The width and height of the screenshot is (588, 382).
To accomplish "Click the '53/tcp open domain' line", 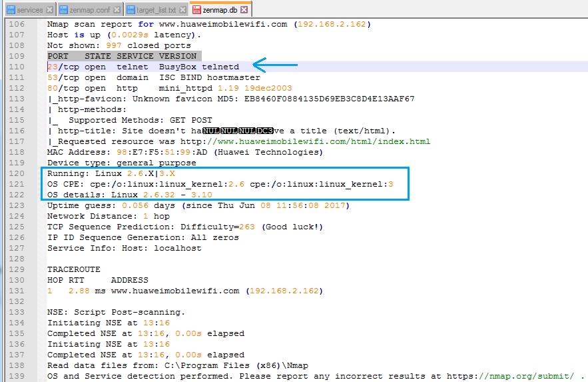I will point(154,77).
